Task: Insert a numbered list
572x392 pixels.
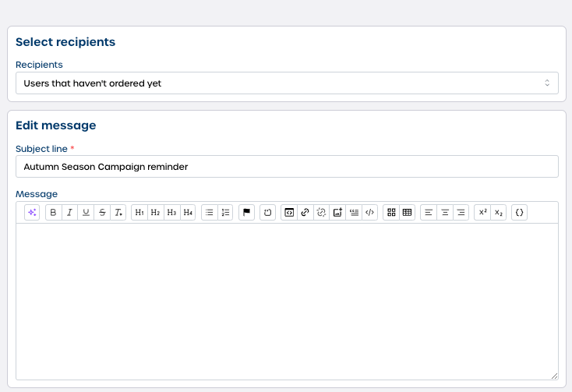Action: 225,212
